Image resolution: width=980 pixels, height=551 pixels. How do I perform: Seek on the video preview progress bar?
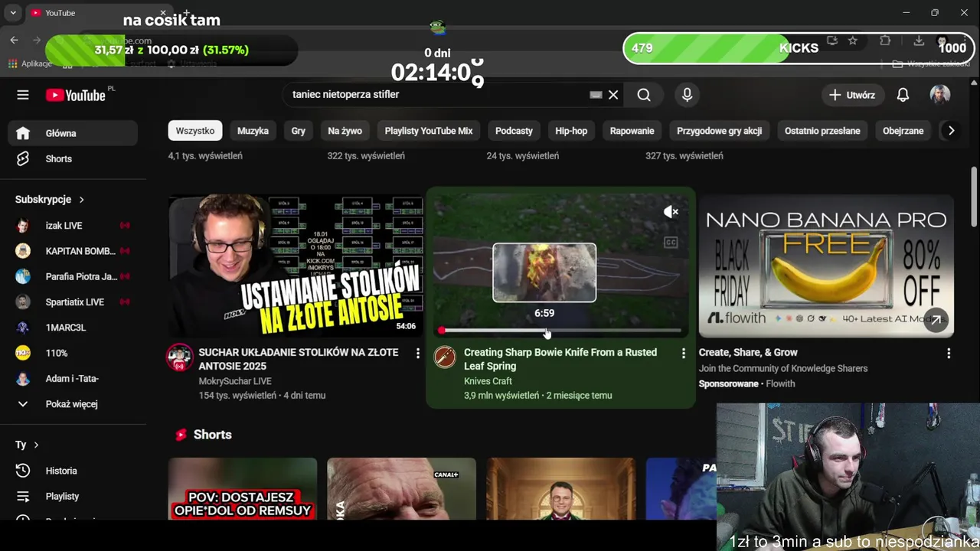tap(561, 331)
